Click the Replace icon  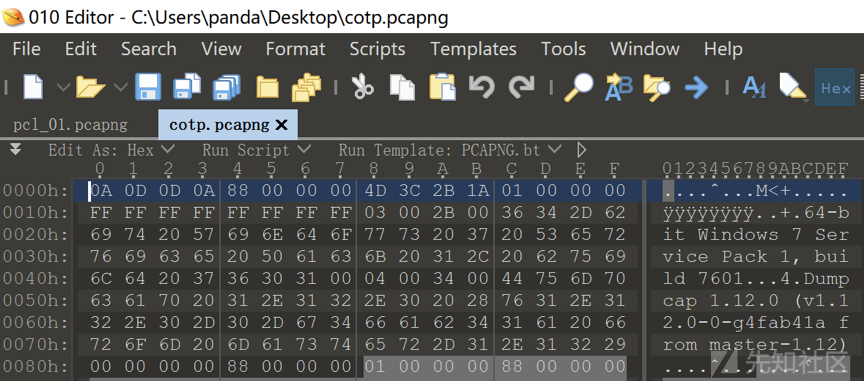pyautogui.click(x=619, y=87)
